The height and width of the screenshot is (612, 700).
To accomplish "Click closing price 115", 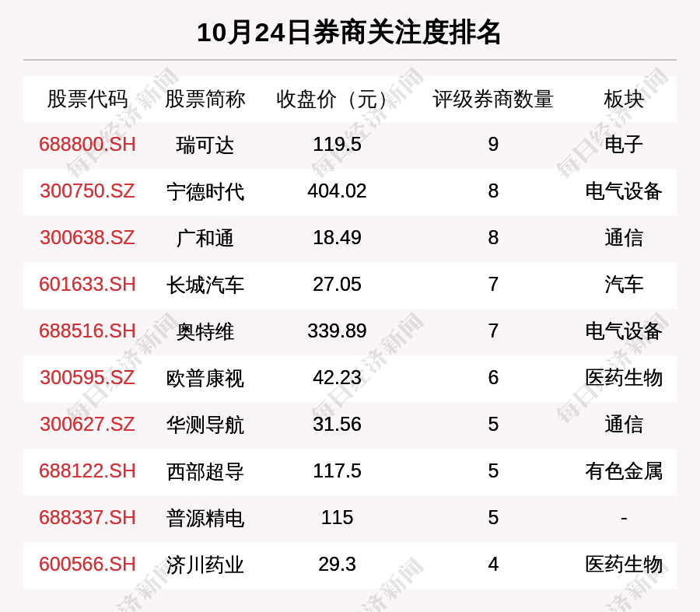I will tap(337, 518).
